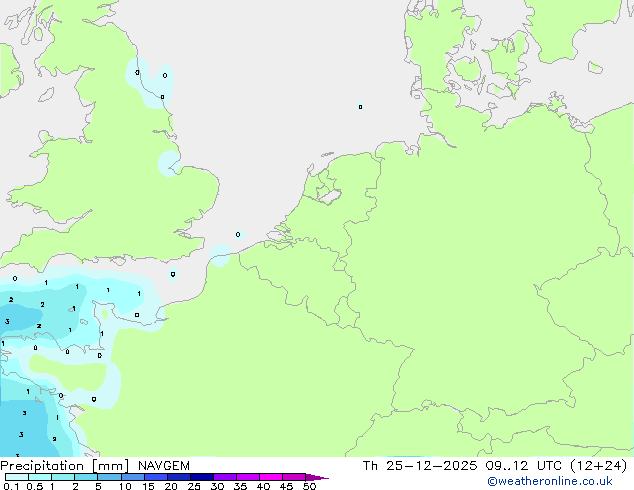Pick the 25–30 mm dark navy legend swatch
This screenshot has width=634, height=490.
tap(202, 477)
